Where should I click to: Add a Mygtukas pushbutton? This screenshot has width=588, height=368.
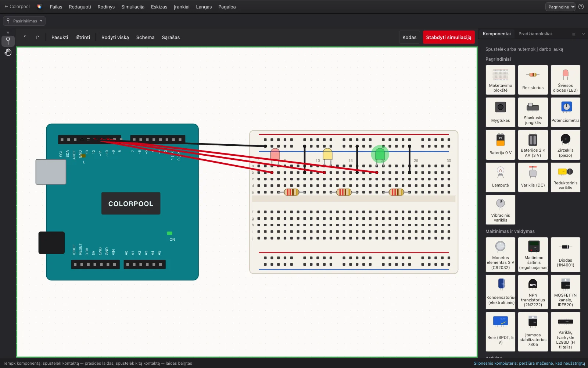[501, 112]
